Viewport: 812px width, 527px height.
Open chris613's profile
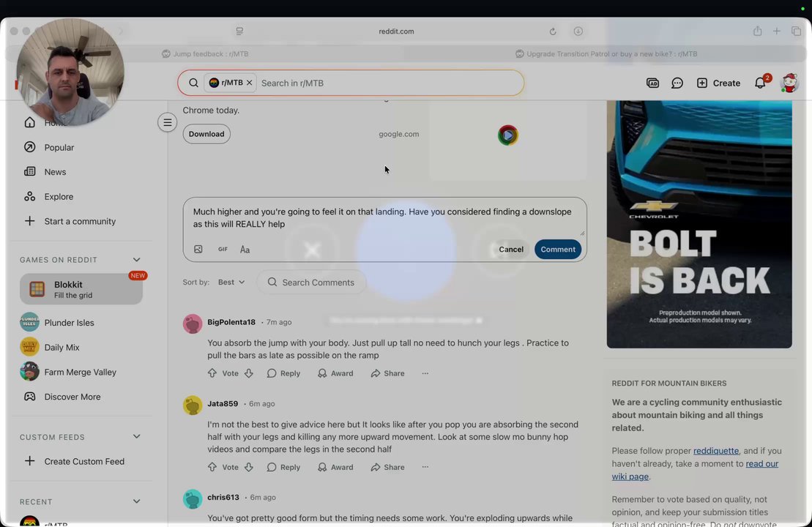click(x=223, y=498)
